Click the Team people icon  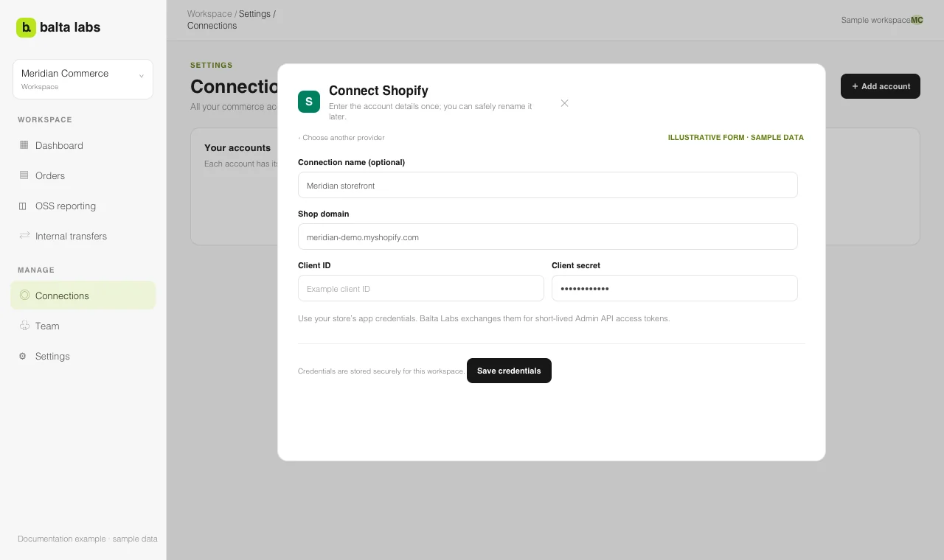click(x=24, y=326)
